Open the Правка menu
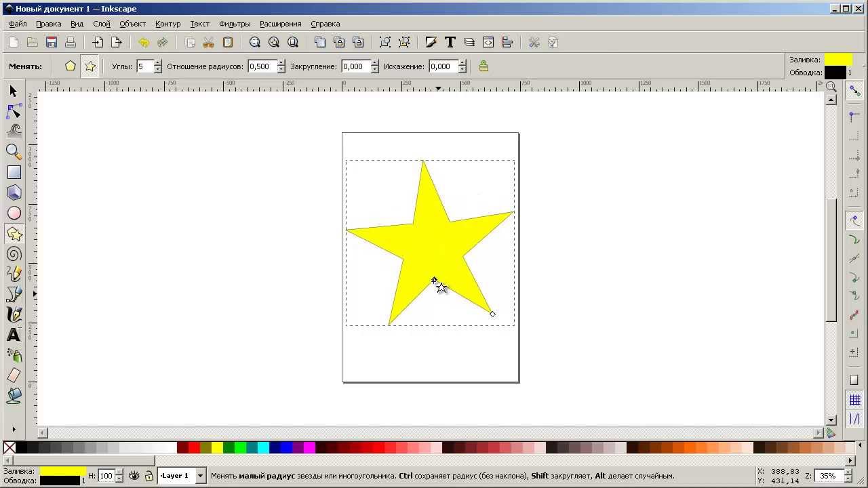Screen dimensions: 868x488 pyautogui.click(x=49, y=24)
